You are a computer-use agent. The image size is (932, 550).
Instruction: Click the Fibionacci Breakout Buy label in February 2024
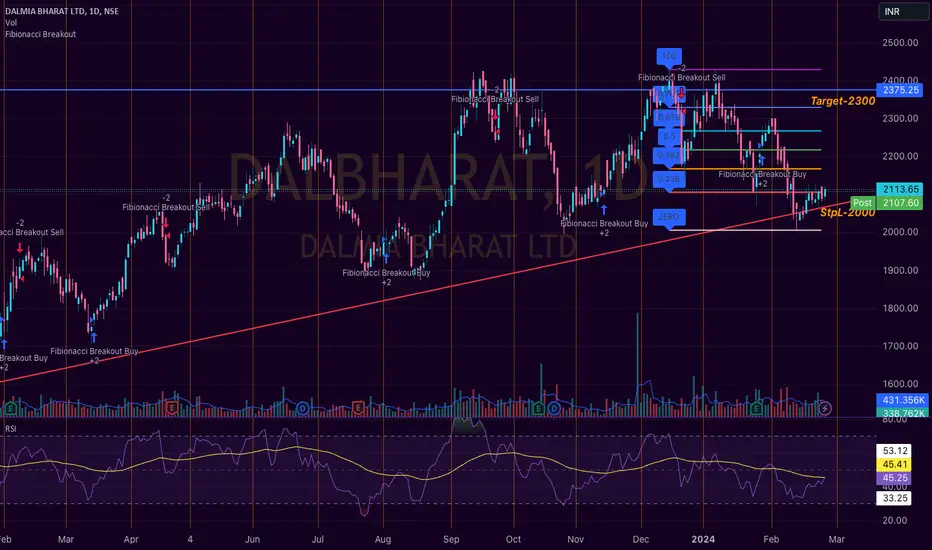762,174
